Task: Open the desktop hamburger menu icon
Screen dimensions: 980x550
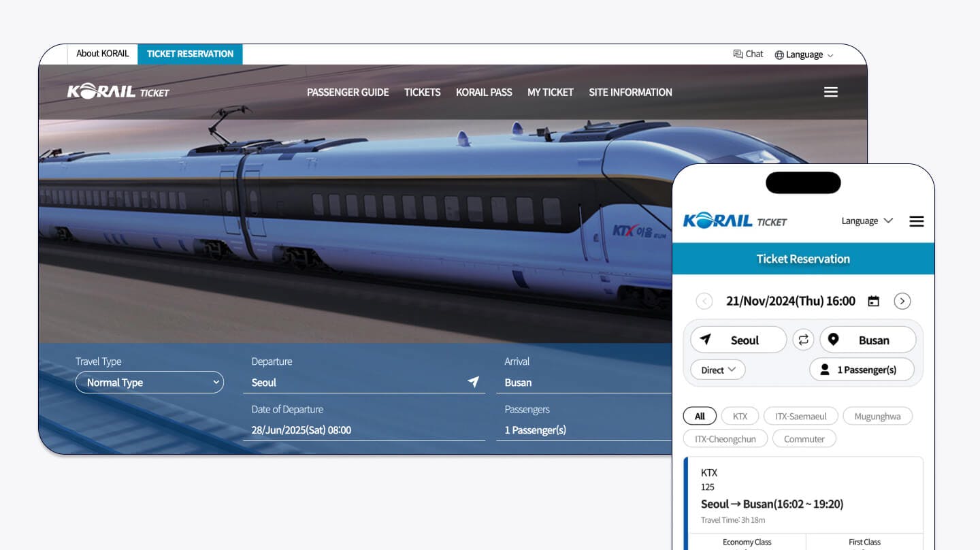Action: point(830,92)
